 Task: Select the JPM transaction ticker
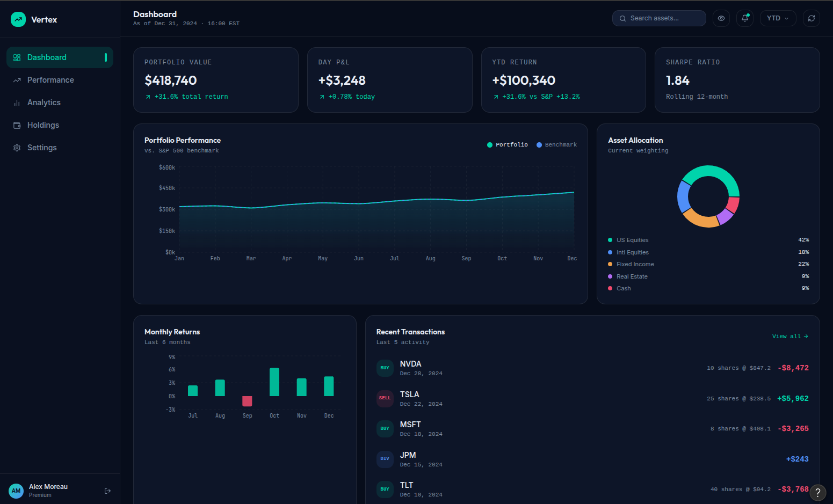(408, 455)
